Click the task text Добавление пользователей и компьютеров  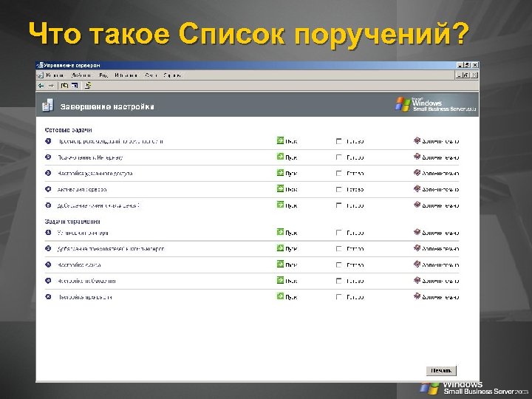point(111,249)
